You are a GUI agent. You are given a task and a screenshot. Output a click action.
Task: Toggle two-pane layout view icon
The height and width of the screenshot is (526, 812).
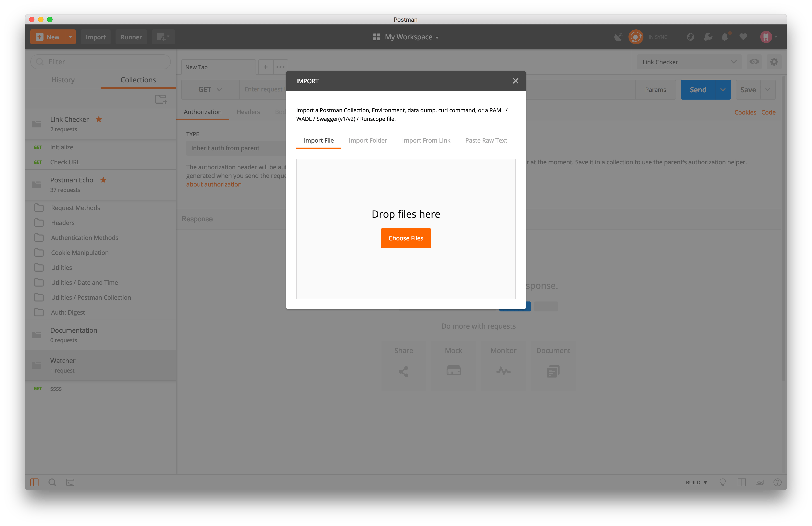pyautogui.click(x=741, y=482)
